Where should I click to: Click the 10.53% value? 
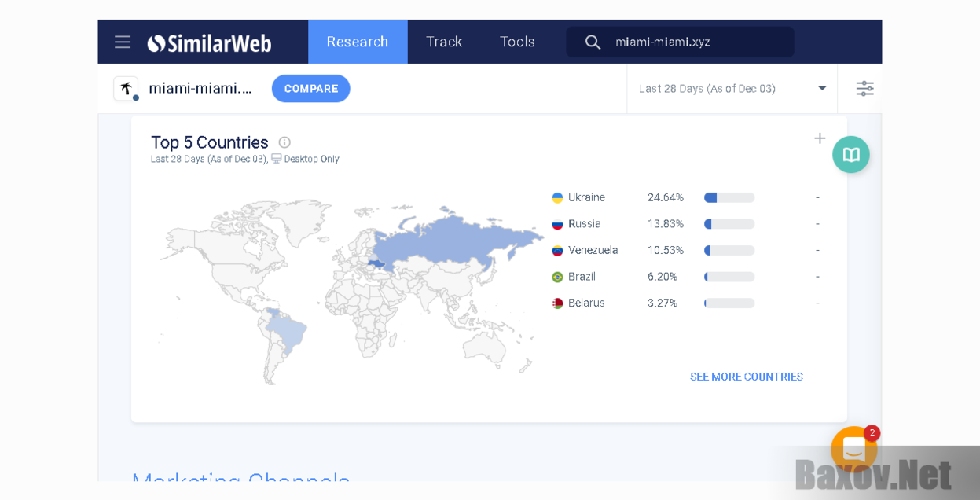point(666,250)
